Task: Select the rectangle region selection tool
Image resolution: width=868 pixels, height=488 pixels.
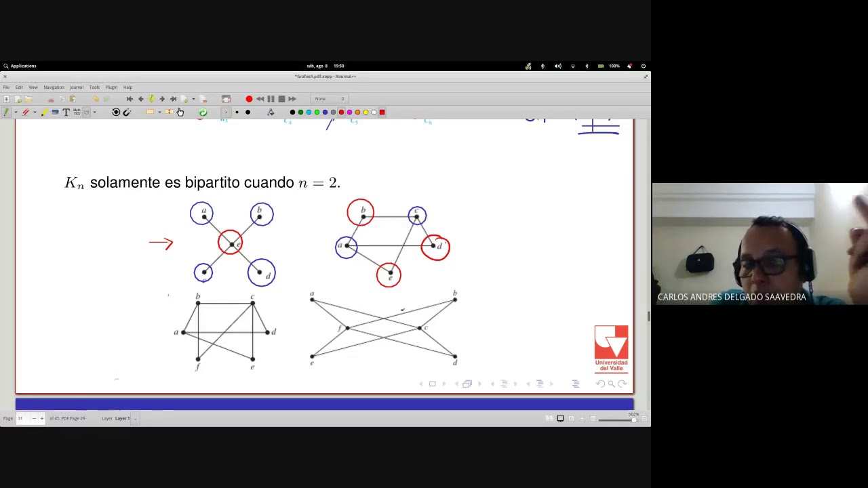Action: [150, 112]
